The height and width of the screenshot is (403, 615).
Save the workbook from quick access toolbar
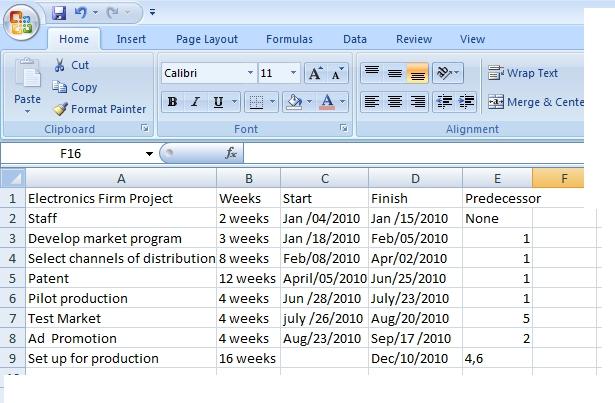click(59, 13)
